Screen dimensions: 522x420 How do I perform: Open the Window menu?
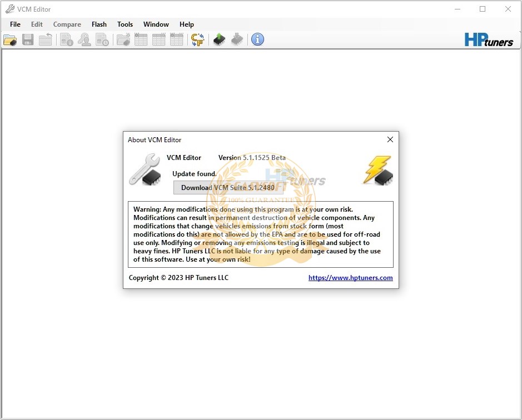pyautogui.click(x=156, y=24)
